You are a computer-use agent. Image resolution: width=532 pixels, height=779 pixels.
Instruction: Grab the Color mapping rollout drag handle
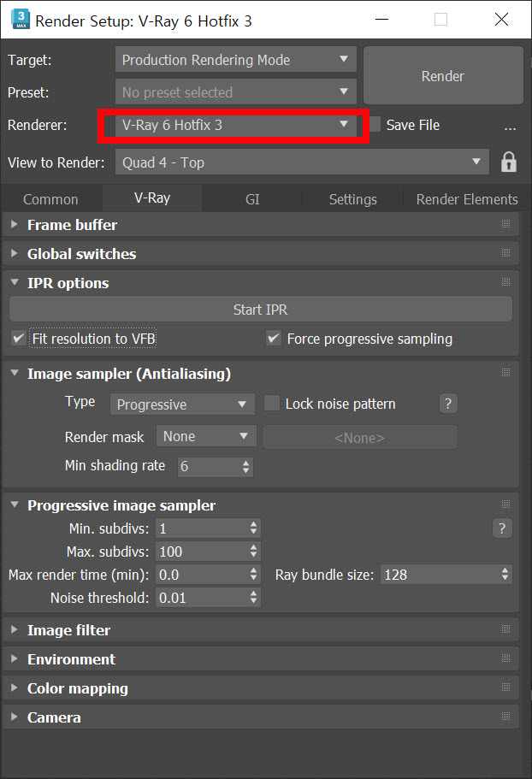(505, 688)
